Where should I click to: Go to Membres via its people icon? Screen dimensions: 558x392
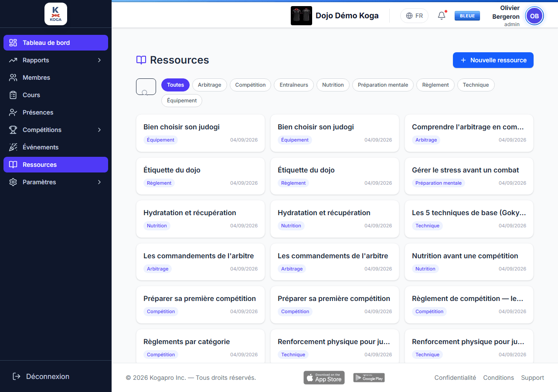(13, 78)
